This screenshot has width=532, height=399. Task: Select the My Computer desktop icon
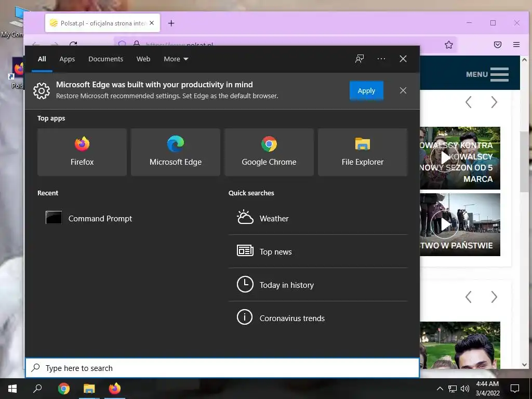click(12, 21)
